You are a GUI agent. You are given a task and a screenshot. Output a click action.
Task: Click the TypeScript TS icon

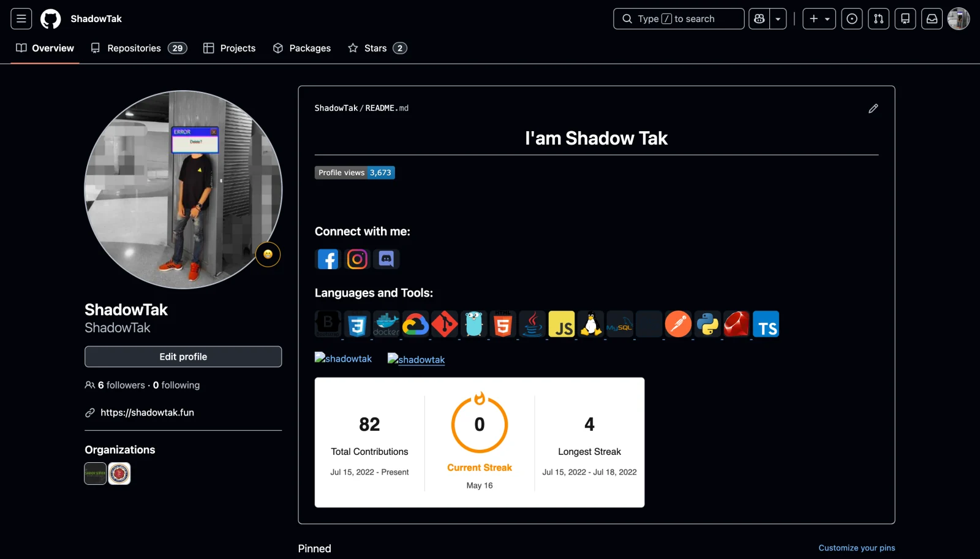766,324
